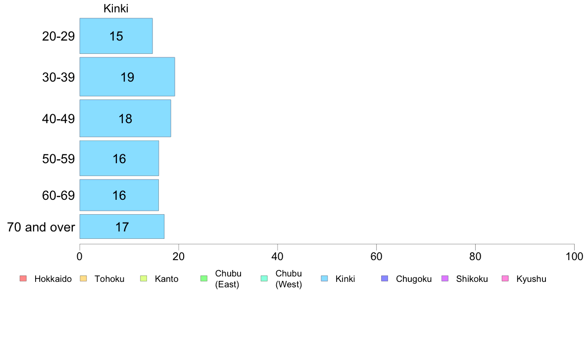The width and height of the screenshot is (588, 364).
Task: Select the 60-69 bar showing 16
Action: 119,195
